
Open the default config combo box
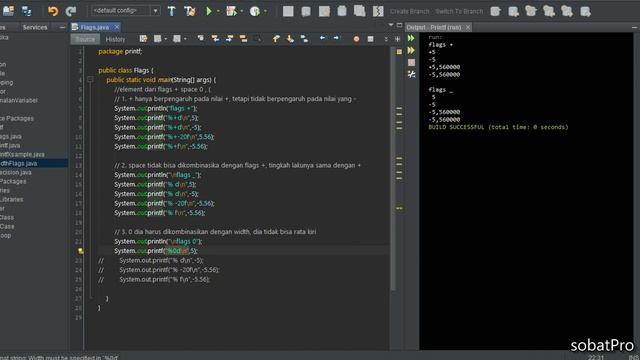[125, 11]
